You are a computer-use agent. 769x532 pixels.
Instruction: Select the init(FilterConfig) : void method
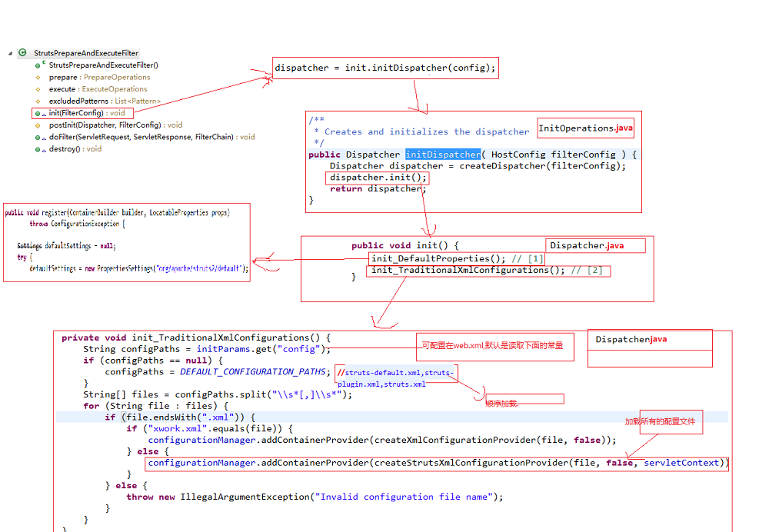click(87, 113)
